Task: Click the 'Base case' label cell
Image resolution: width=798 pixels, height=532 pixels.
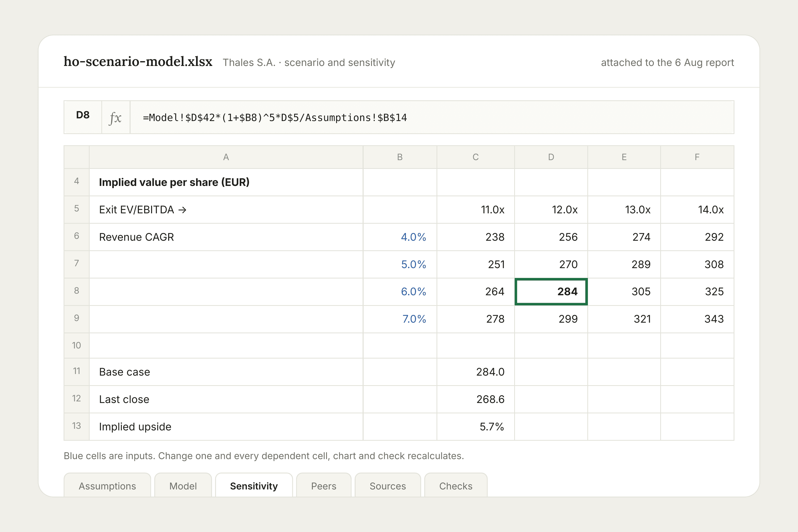Action: coord(226,372)
